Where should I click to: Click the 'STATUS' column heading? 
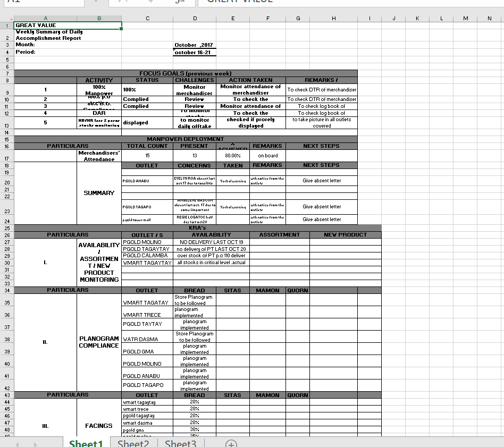147,80
